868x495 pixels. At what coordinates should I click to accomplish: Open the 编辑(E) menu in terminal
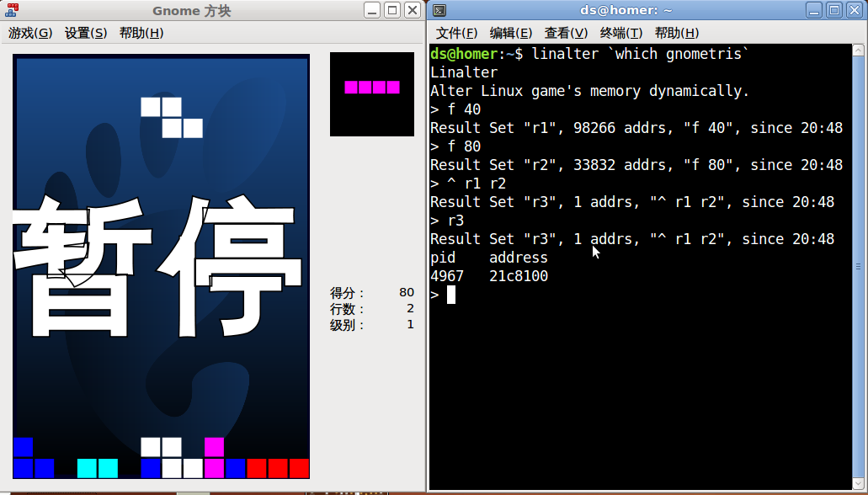tap(511, 33)
